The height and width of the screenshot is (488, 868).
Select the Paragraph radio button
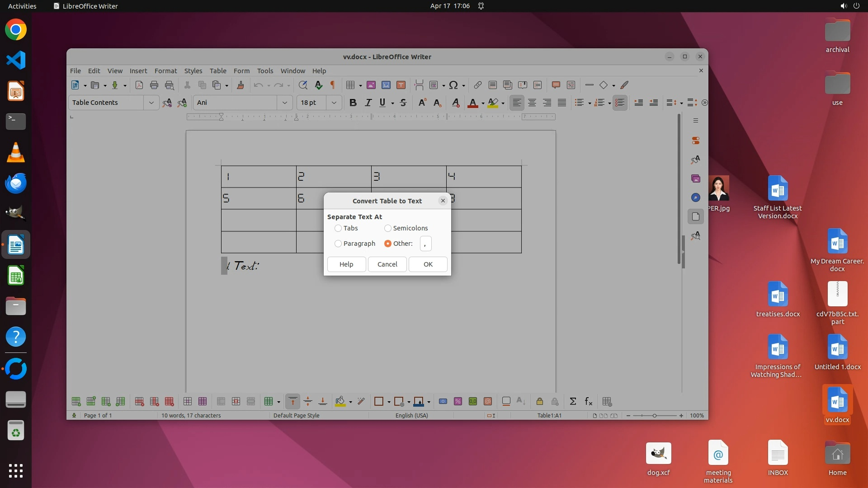click(x=338, y=244)
